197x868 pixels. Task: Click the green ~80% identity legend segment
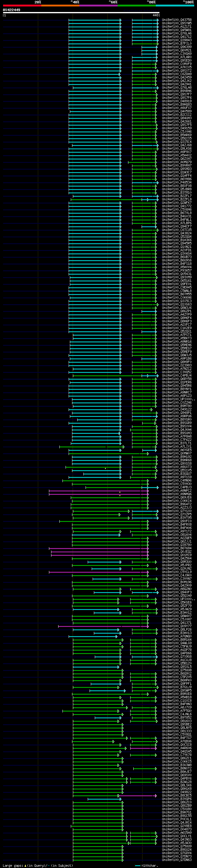137,6
